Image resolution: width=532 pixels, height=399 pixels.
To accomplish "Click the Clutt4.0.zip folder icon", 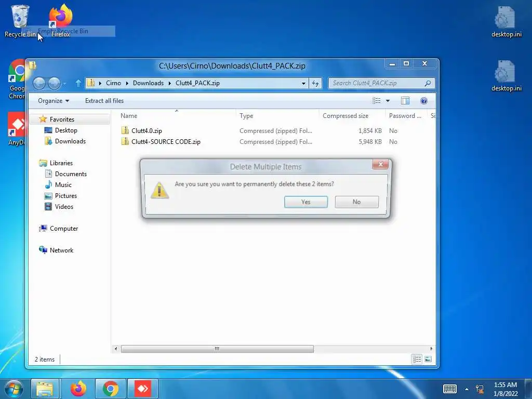I will [125, 130].
